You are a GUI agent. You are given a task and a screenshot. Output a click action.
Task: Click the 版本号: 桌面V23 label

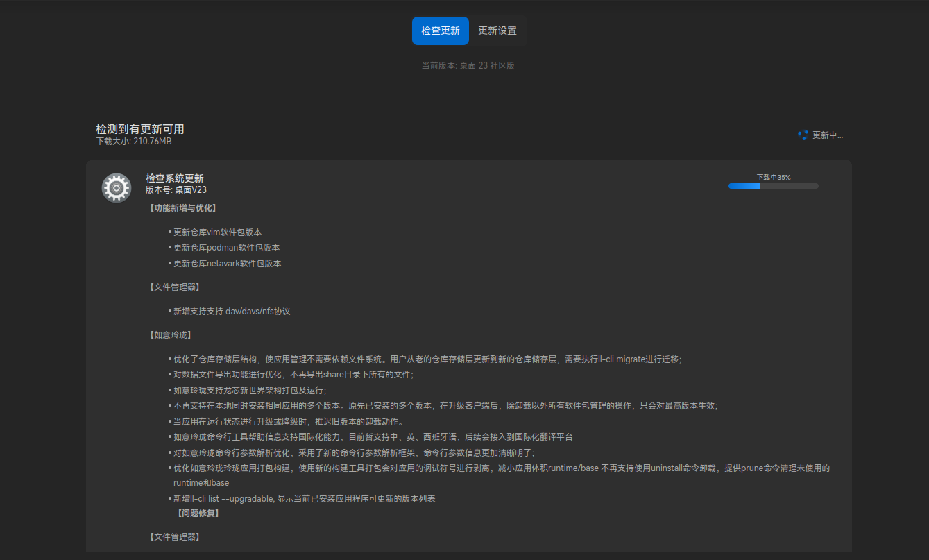tap(176, 189)
